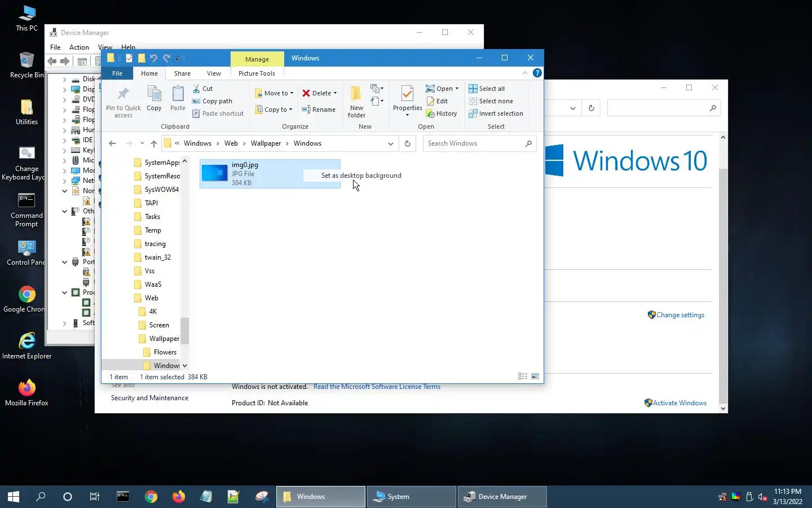Open file History from the ribbon
The width and height of the screenshot is (812, 508).
click(x=442, y=113)
